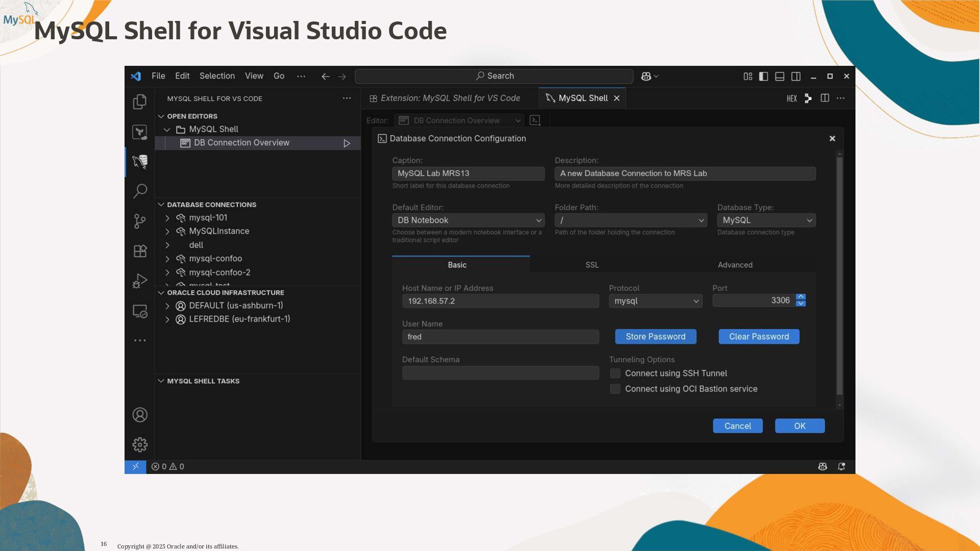This screenshot has width=980, height=551.
Task: Click the Store Password button
Action: pos(655,337)
